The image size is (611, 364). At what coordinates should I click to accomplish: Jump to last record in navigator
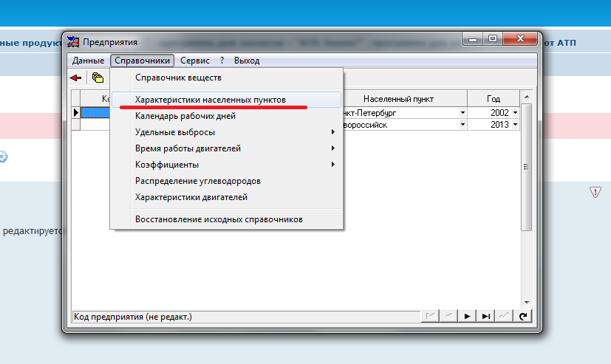coord(485,316)
